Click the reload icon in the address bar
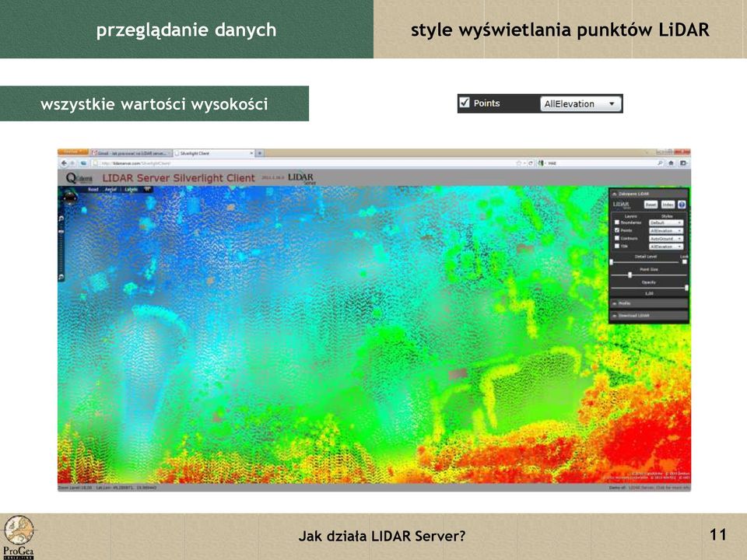Image resolution: width=747 pixels, height=560 pixels. point(530,163)
